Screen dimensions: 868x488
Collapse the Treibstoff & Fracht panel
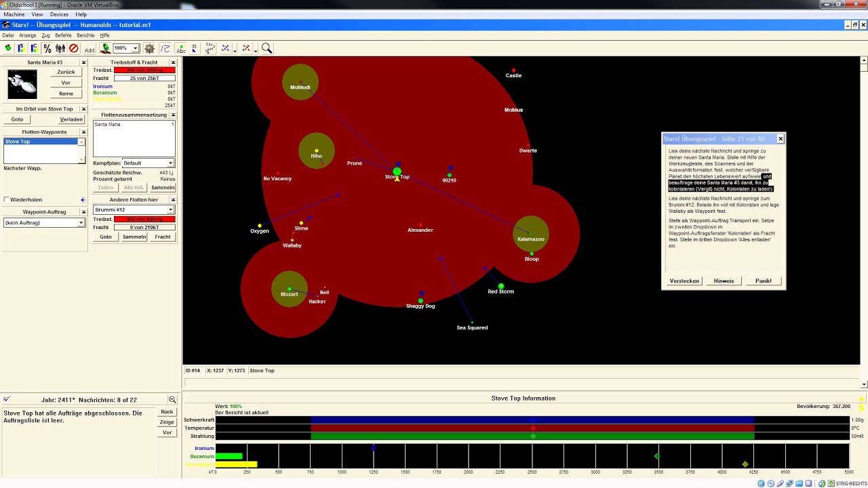tap(173, 62)
